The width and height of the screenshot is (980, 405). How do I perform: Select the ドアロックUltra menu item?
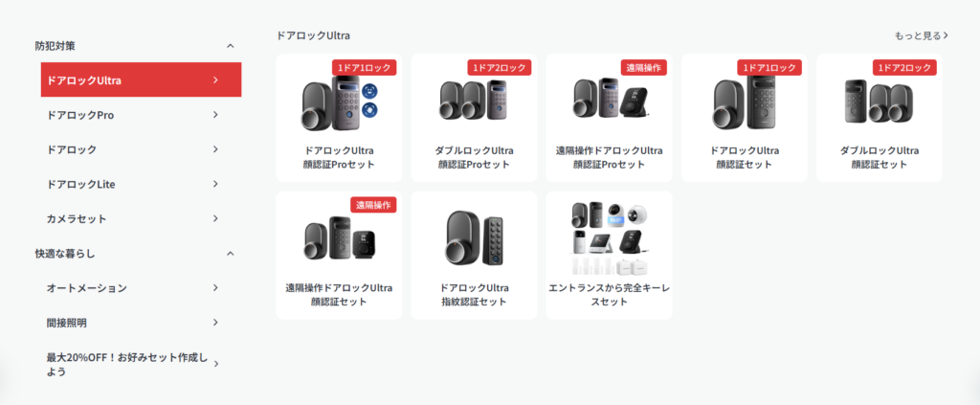(142, 79)
